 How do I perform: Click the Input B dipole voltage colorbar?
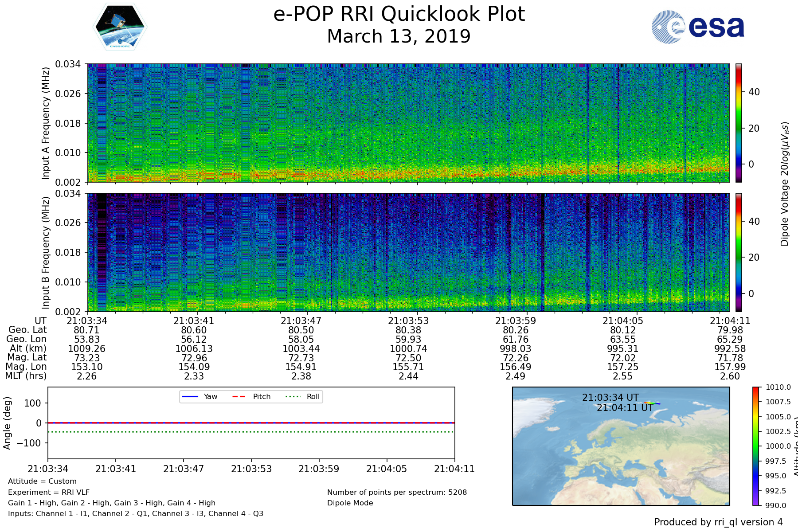(x=739, y=252)
